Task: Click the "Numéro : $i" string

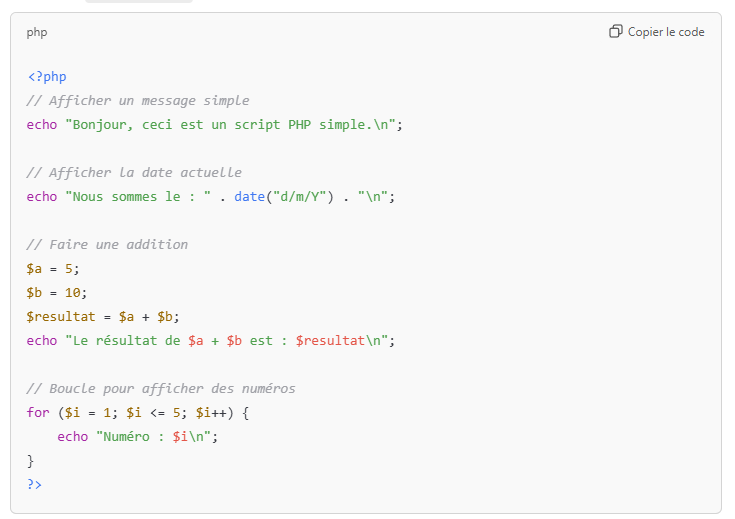Action: click(x=156, y=437)
